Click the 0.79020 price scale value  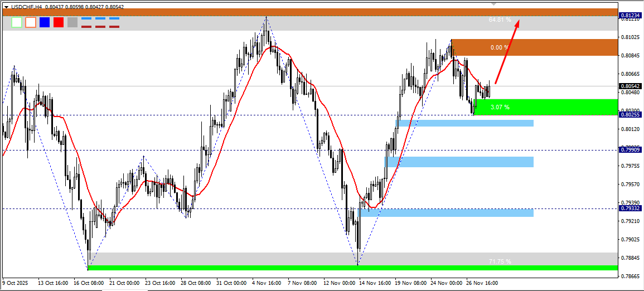coord(631,239)
